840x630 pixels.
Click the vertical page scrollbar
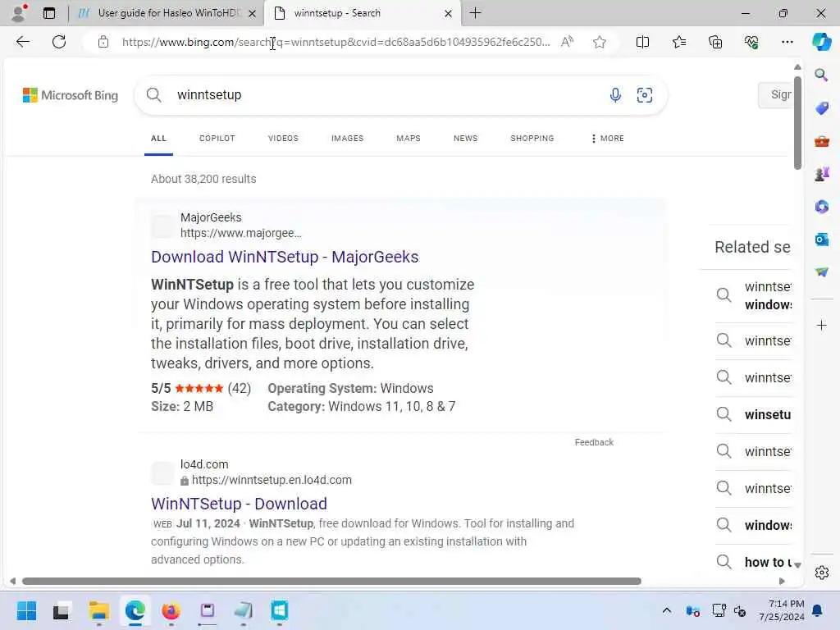tap(797, 123)
